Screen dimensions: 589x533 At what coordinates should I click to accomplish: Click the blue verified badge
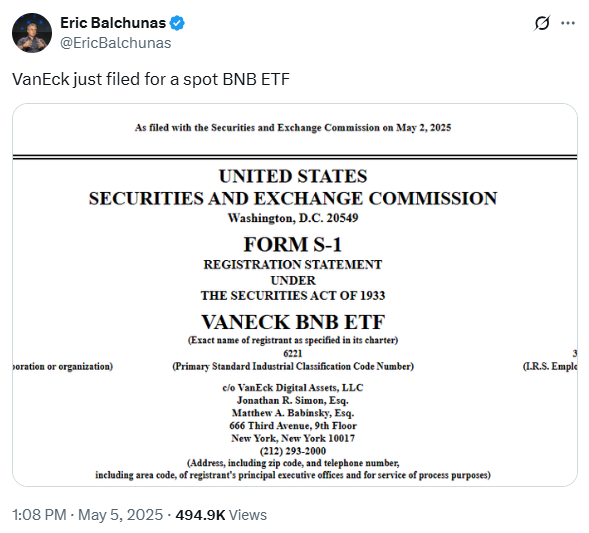tap(177, 23)
